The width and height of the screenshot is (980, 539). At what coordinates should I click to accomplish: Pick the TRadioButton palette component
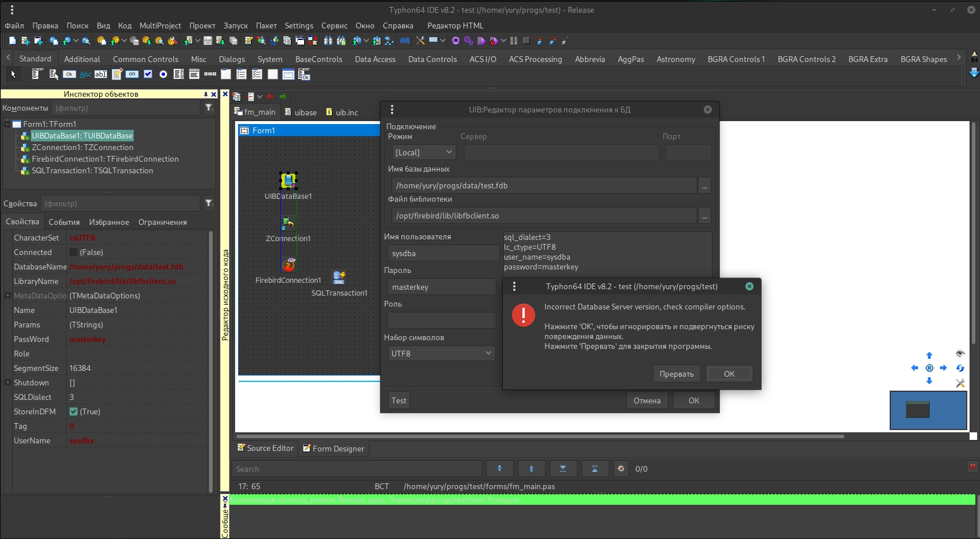[163, 74]
